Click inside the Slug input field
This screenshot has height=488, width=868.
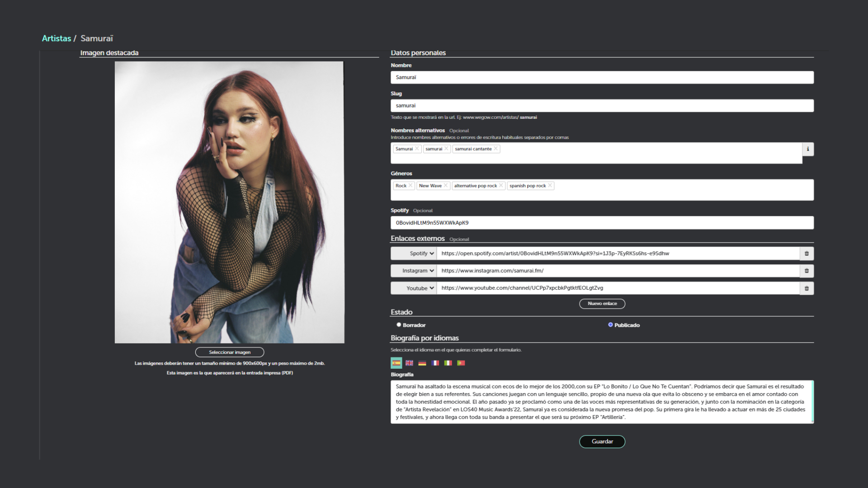coord(601,105)
